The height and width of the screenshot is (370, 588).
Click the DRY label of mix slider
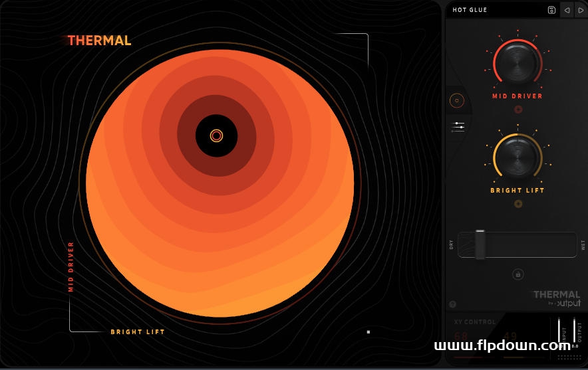click(x=451, y=244)
